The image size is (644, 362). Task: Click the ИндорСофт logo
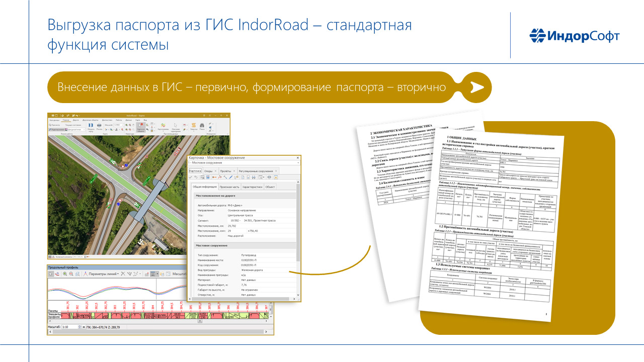click(575, 36)
